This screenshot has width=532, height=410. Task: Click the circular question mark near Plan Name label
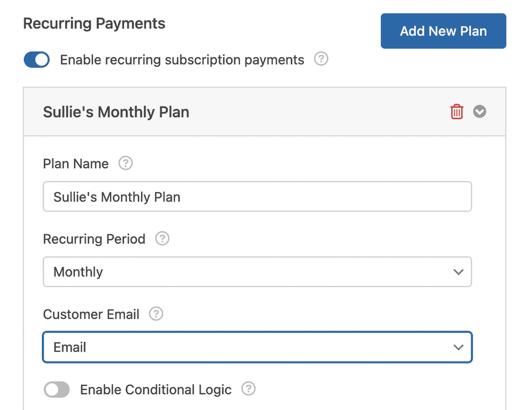click(126, 163)
